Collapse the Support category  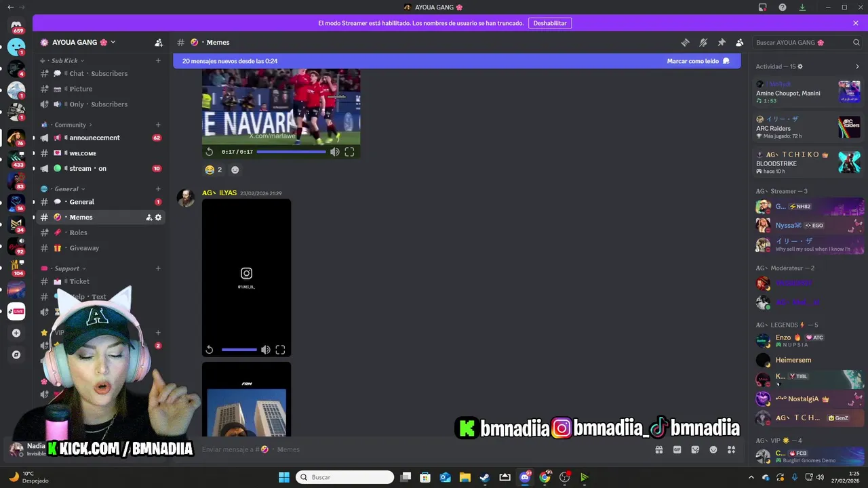(x=63, y=268)
